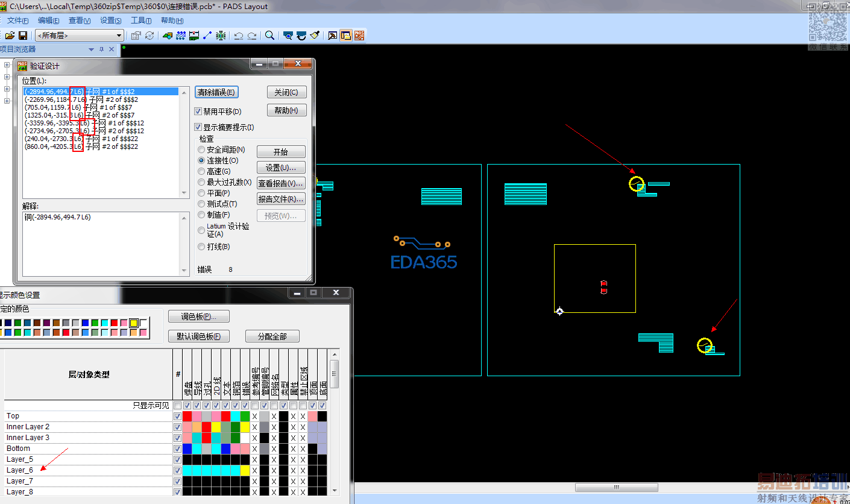Pick the selected yellow swatch in the palette
The image size is (850, 504).
134,323
